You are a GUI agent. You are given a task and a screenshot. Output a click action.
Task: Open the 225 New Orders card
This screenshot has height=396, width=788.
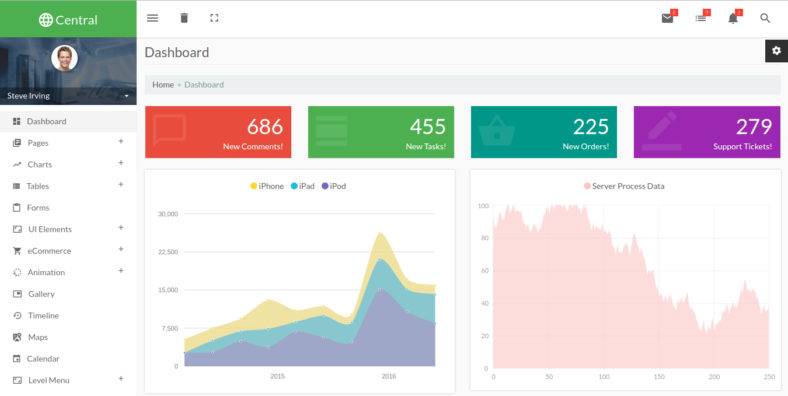coord(544,132)
